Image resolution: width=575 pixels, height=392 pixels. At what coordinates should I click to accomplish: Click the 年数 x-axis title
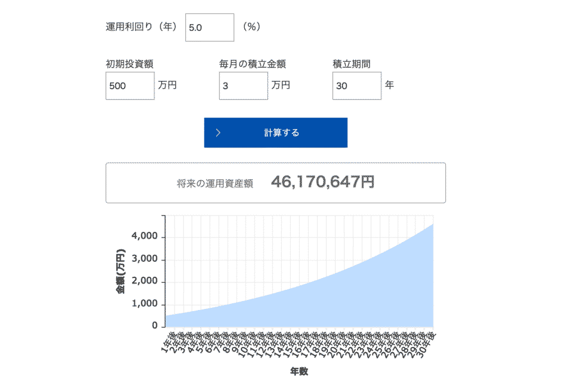[299, 371]
